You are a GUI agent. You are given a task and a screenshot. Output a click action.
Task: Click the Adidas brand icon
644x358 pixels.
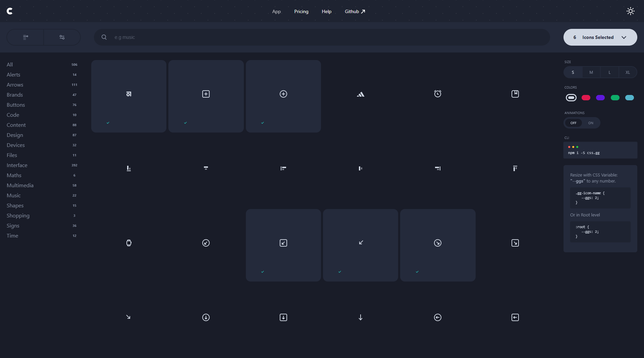(361, 94)
